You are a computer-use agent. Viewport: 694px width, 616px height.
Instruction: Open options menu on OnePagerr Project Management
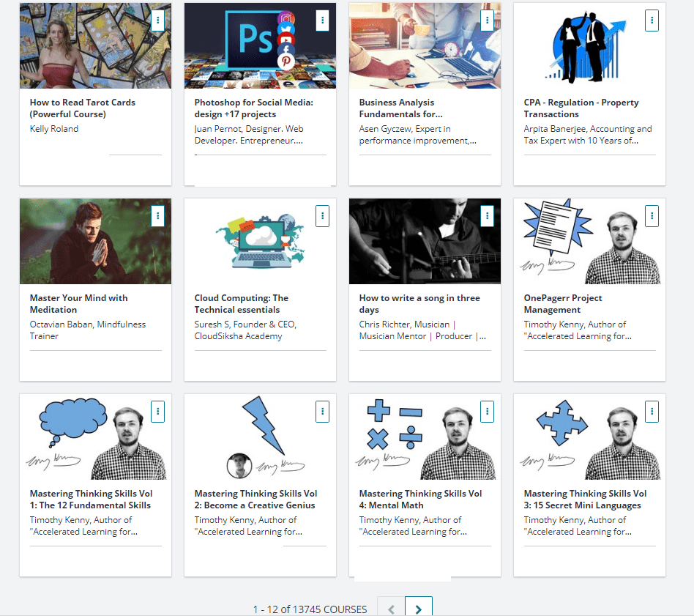pos(652,216)
